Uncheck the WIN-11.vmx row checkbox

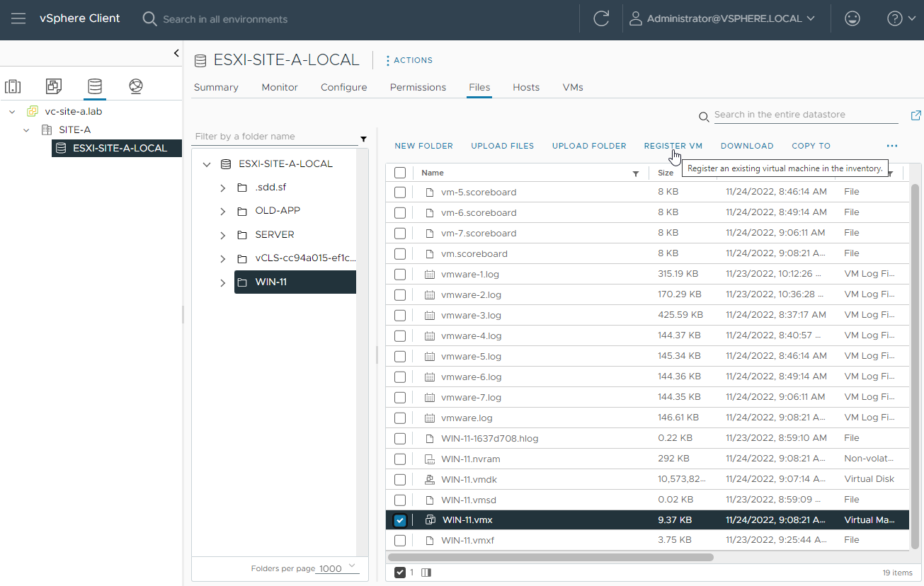point(400,520)
